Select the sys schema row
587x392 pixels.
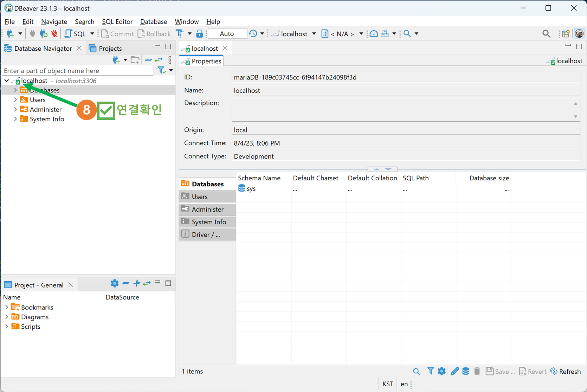coord(251,189)
